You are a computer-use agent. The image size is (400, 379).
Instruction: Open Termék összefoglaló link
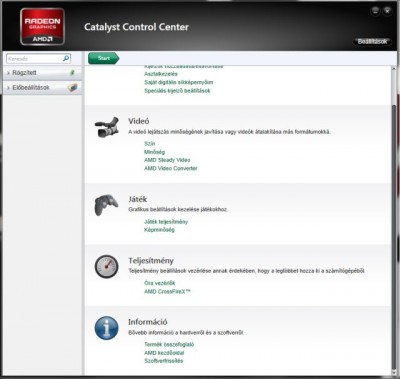click(x=169, y=344)
